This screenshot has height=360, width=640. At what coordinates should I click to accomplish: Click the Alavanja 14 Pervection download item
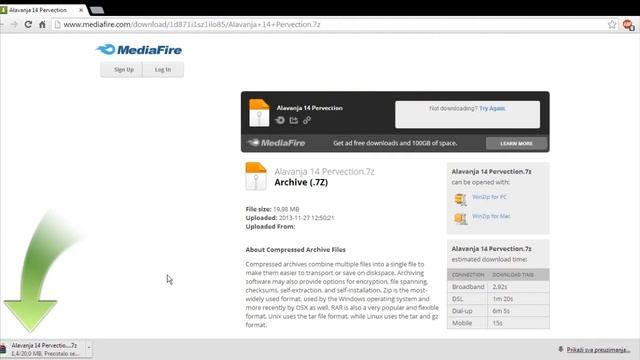point(44,349)
